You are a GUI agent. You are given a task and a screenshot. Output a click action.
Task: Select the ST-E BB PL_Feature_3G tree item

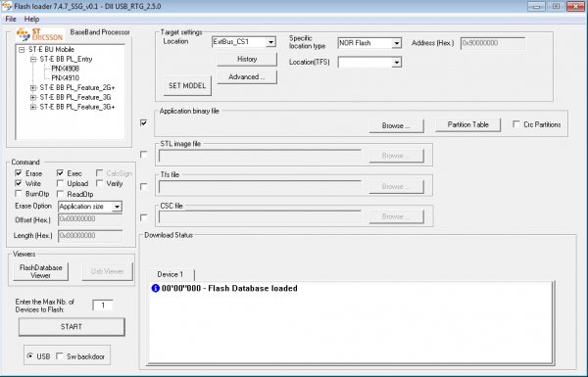(x=75, y=98)
